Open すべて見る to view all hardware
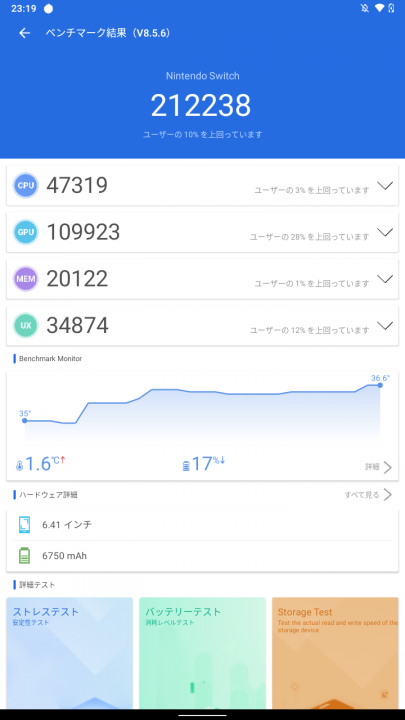405x720 pixels. 368,495
